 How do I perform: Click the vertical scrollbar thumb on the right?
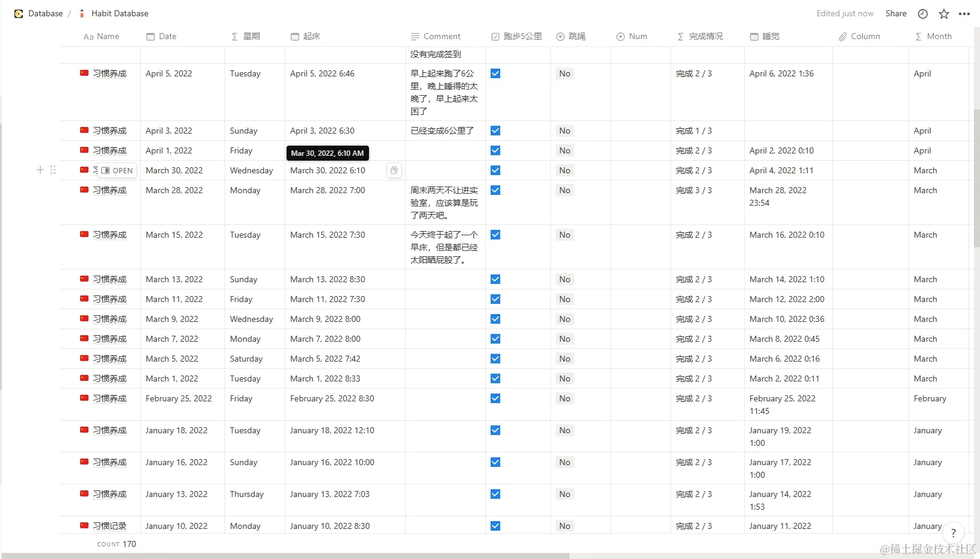click(x=976, y=178)
